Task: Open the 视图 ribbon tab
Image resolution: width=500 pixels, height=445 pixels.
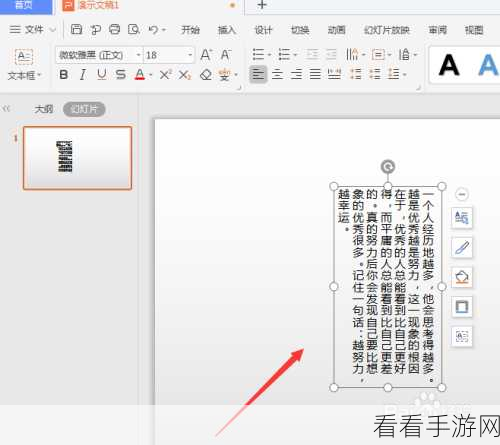Action: pyautogui.click(x=474, y=30)
